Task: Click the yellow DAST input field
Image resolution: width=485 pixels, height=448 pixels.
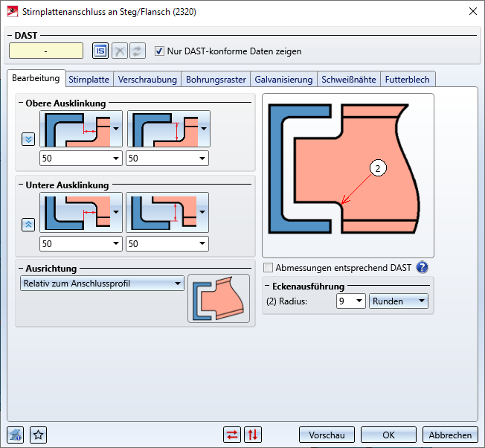Action: 46,51
